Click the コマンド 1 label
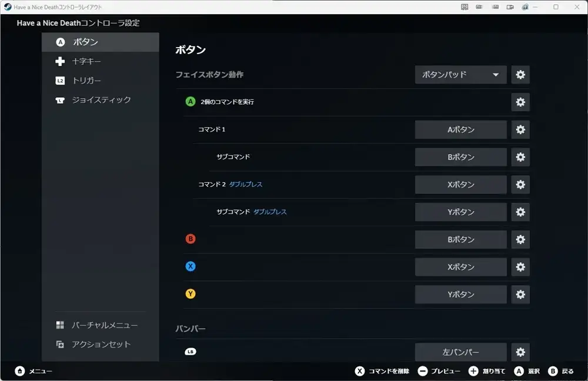The image size is (588, 381). (212, 129)
